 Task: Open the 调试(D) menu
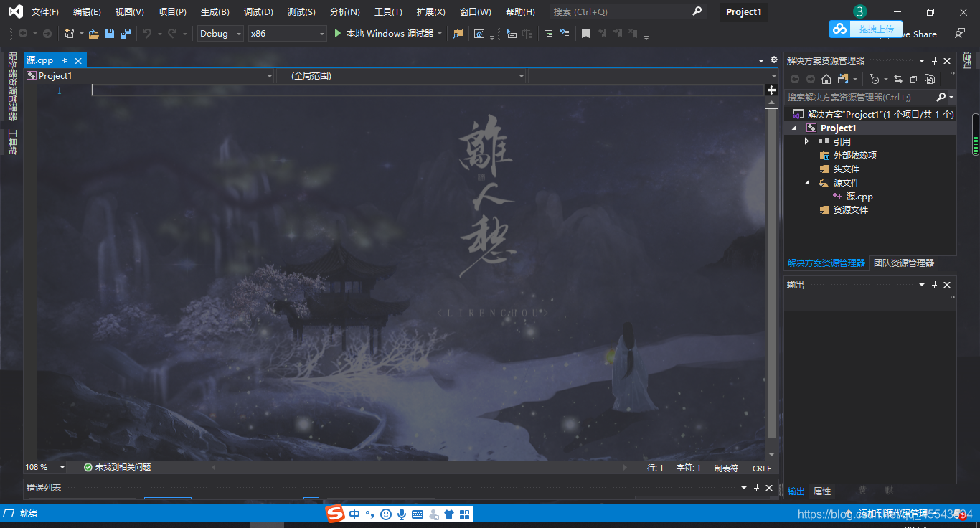click(258, 12)
